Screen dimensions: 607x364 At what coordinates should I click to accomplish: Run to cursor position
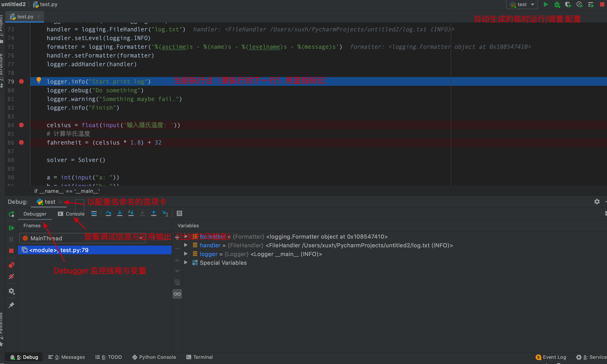coord(165,213)
